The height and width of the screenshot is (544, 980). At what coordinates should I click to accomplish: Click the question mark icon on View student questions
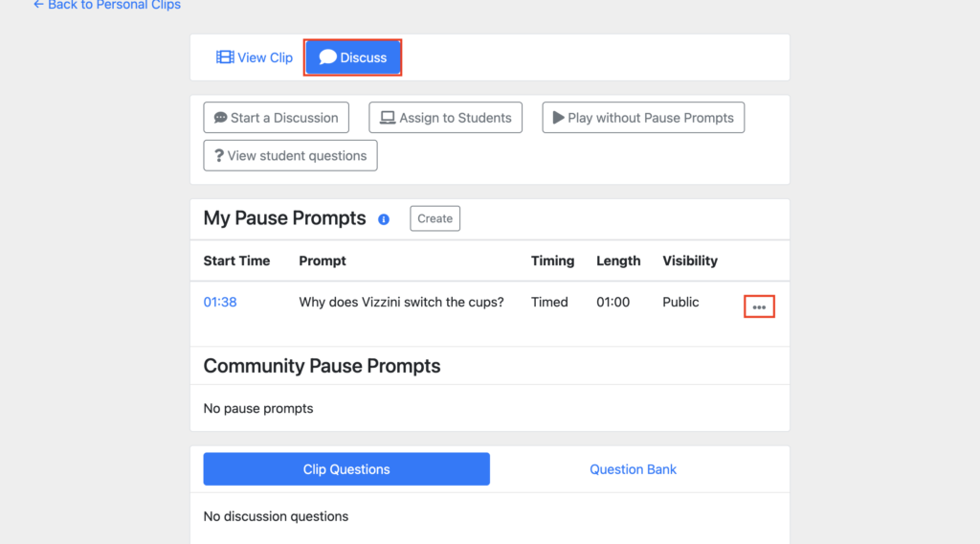(219, 156)
